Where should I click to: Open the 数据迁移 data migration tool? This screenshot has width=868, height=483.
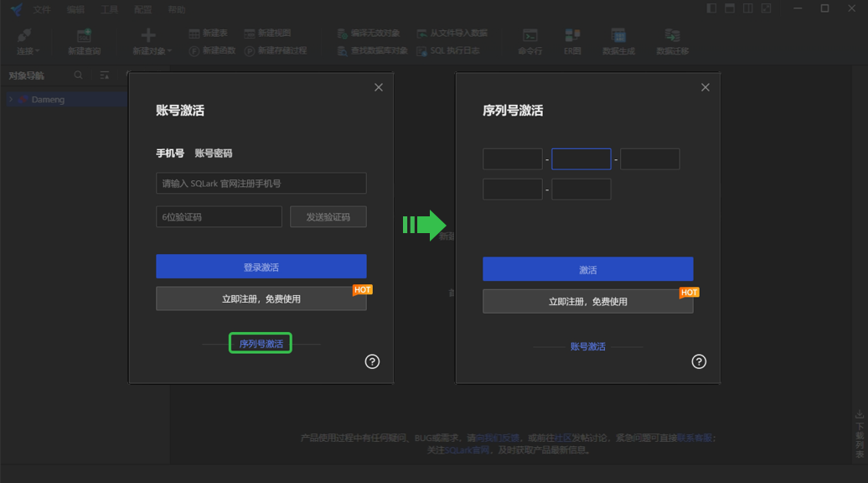coord(673,42)
